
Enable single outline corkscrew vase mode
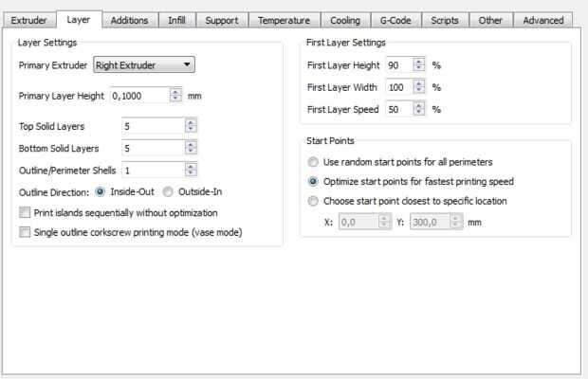pos(25,231)
